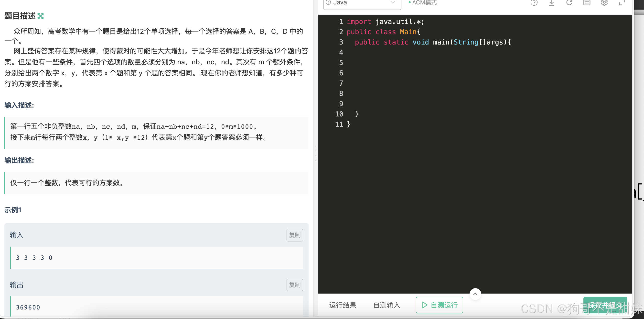644x319 pixels.
Task: Expand the problem description panel icon
Action: pos(41,16)
